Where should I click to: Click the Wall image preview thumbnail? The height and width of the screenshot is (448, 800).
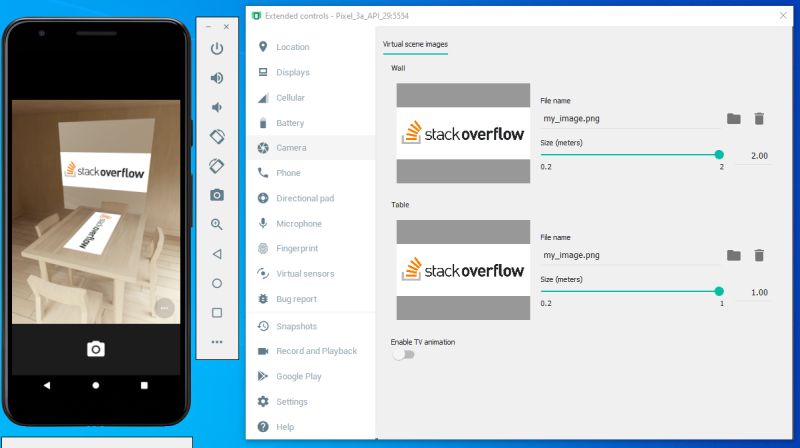pyautogui.click(x=463, y=133)
